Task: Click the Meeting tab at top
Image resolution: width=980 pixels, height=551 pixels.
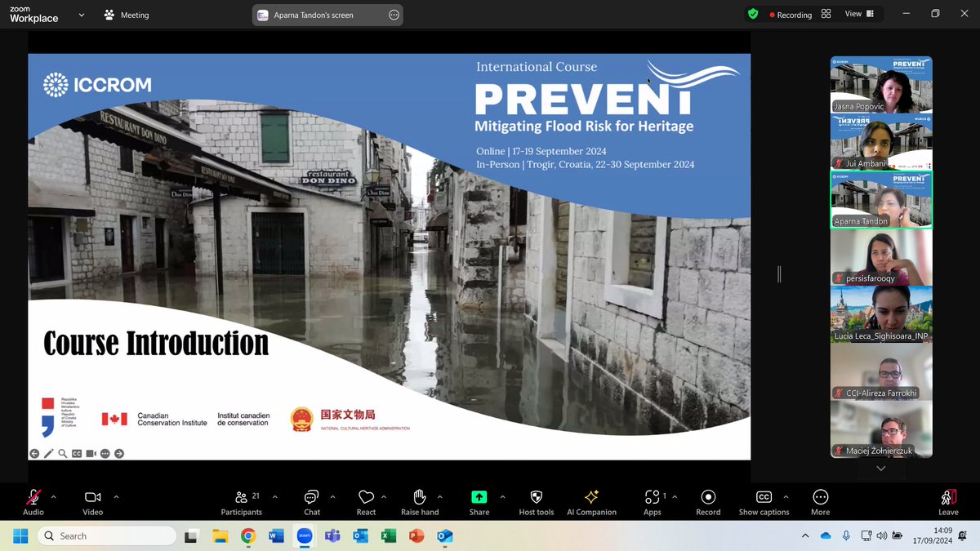Action: pyautogui.click(x=127, y=15)
